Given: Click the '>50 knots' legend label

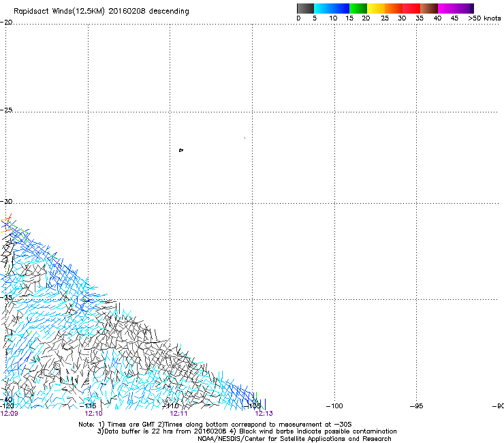Looking at the screenshot, I should 484,18.
